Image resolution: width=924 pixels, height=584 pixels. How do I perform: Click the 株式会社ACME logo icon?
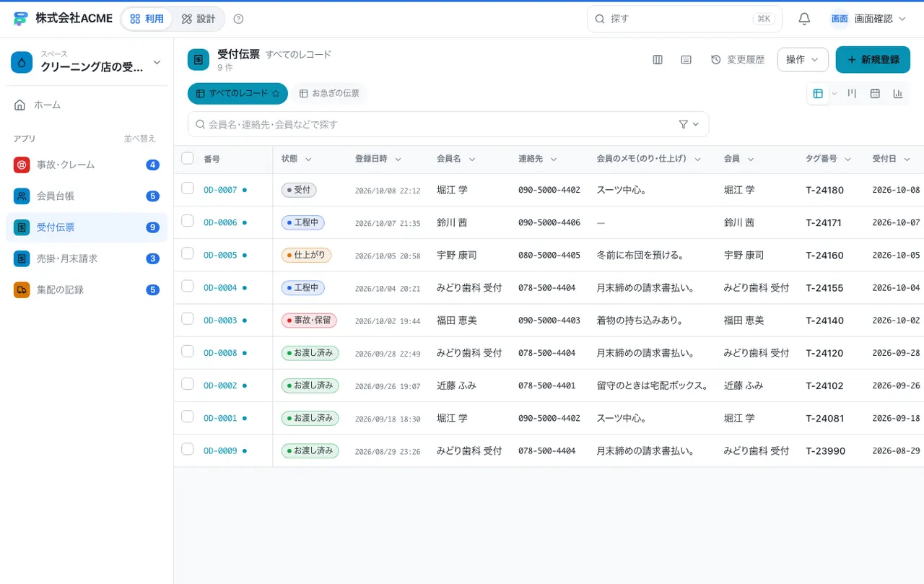coord(20,19)
